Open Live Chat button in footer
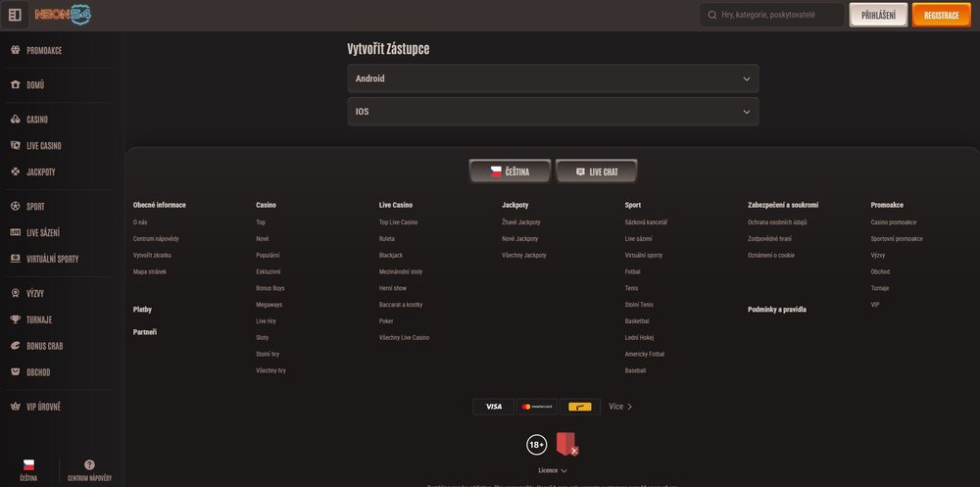980x487 pixels. click(x=596, y=171)
